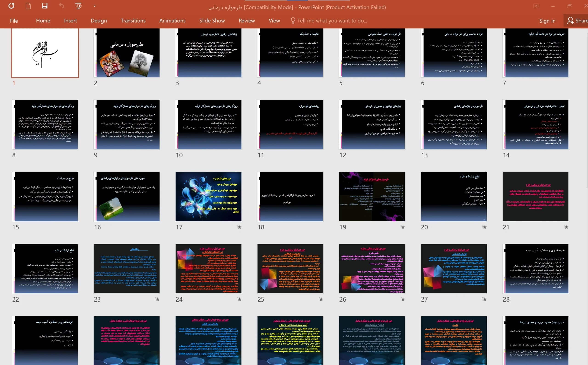Click the Share button
Screen dimensions: 588x365
[577, 20]
